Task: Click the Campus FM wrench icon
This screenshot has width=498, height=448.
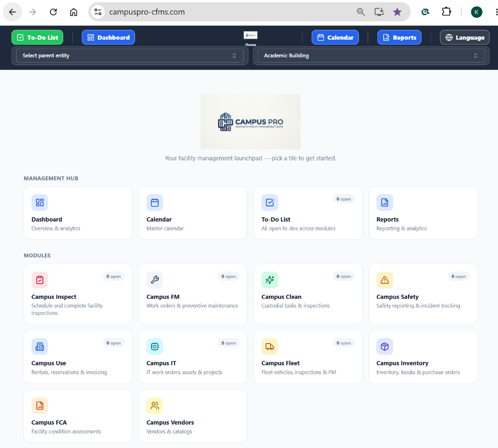Action: click(155, 280)
